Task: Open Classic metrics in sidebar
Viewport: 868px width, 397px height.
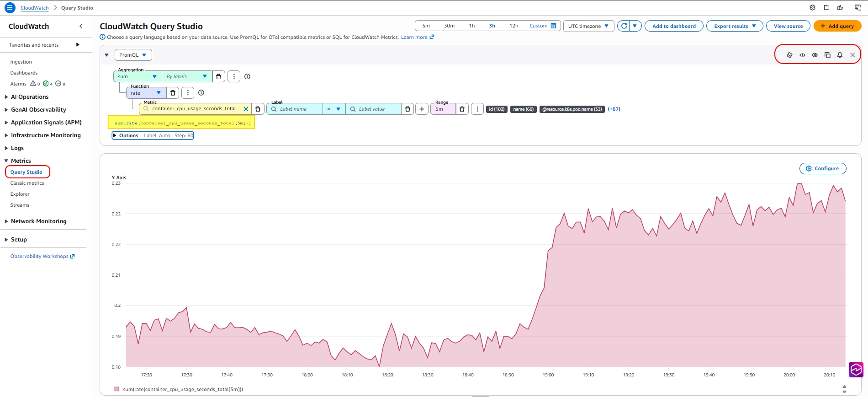Action: coord(27,183)
